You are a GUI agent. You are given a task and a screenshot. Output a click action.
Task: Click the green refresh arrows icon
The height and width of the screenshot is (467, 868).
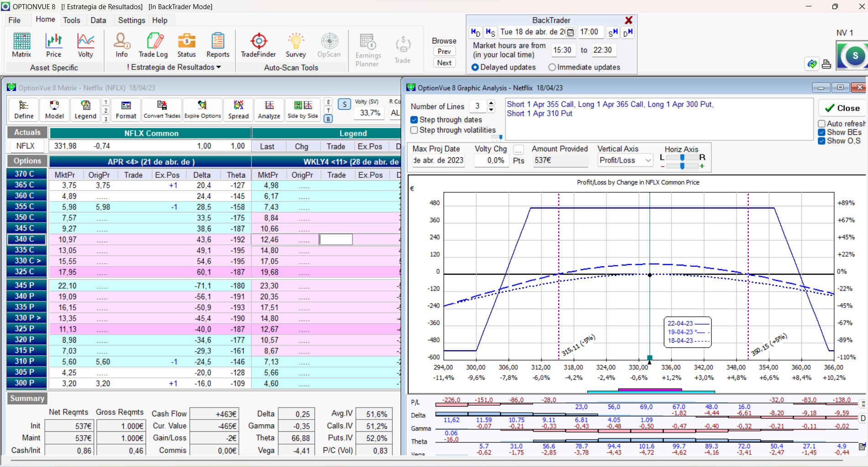pos(812,64)
